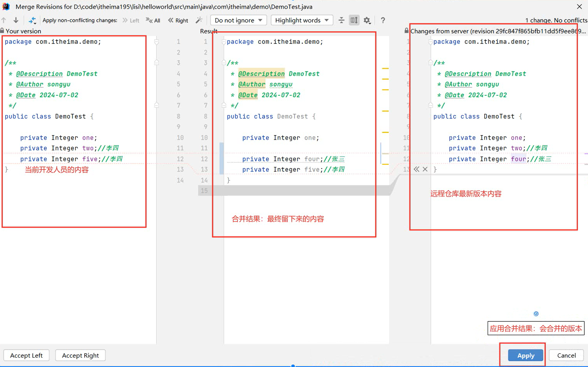
Task: Click 'package com.itheima.demo;' in server pane
Action: point(481,42)
